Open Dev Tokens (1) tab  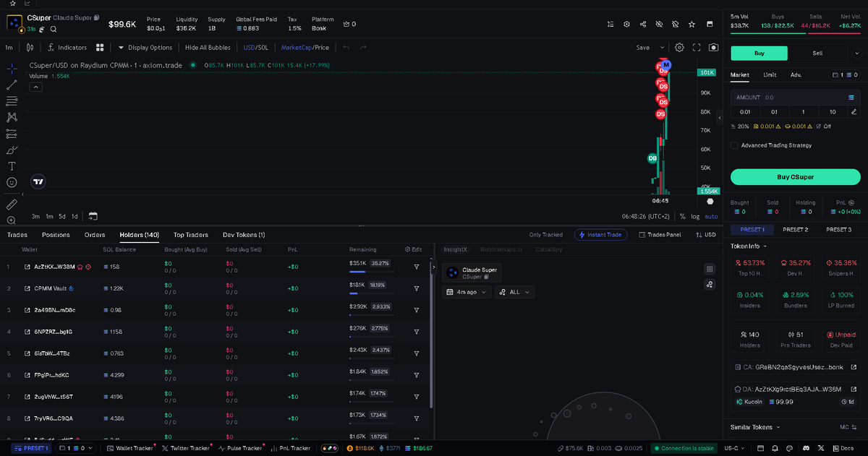(244, 235)
